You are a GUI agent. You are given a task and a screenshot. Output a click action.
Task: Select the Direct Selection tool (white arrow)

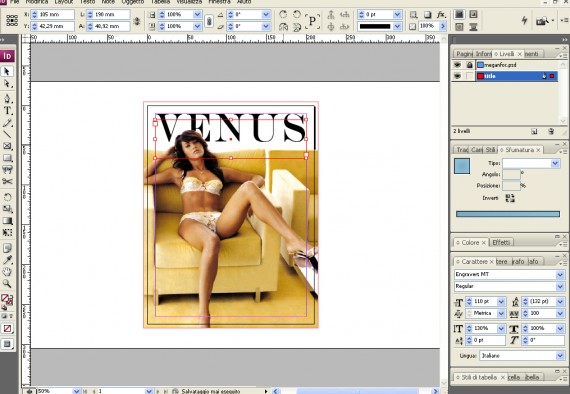7,84
